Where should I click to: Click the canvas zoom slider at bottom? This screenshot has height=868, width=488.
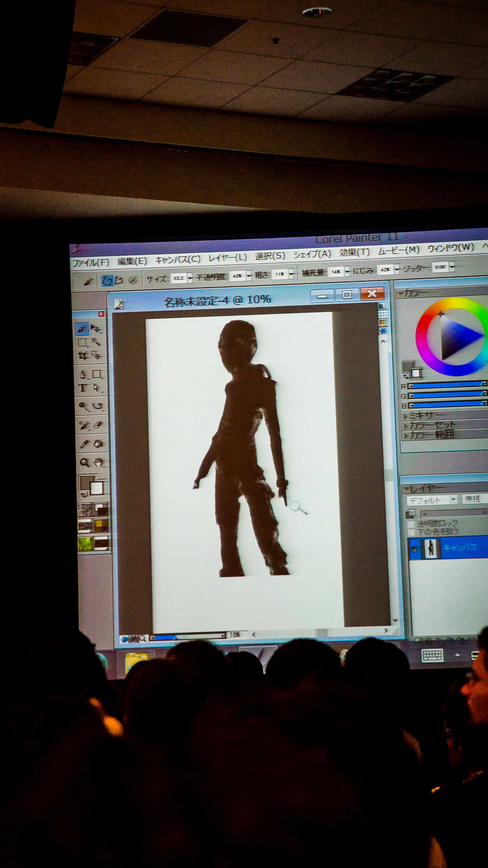coord(188,637)
